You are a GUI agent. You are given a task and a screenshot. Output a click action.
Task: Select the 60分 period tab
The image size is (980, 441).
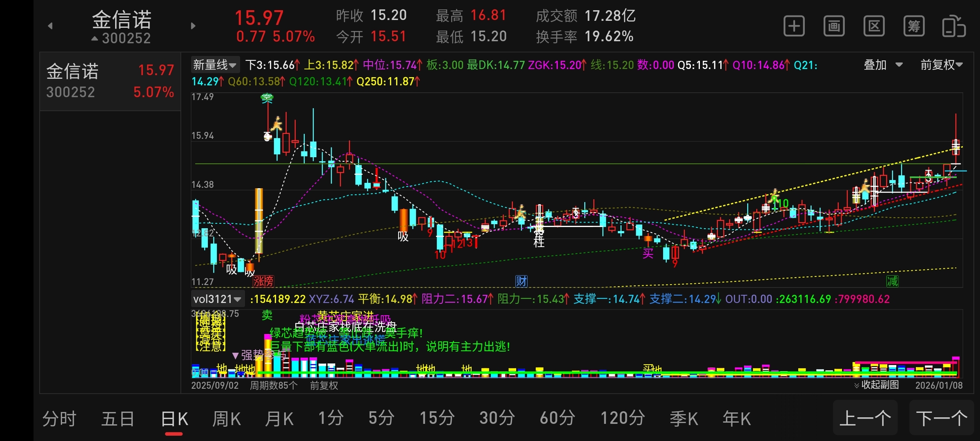coord(557,419)
